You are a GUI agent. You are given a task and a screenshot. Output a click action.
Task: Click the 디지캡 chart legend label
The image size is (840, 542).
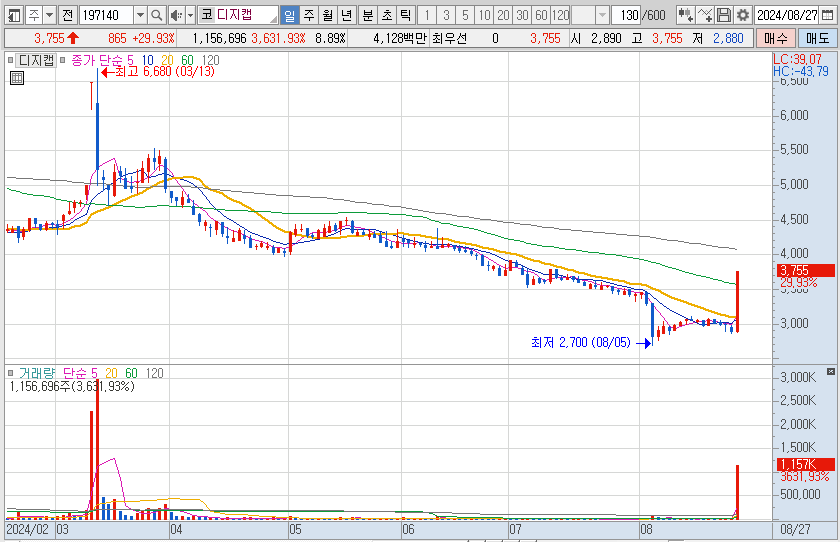(x=36, y=60)
